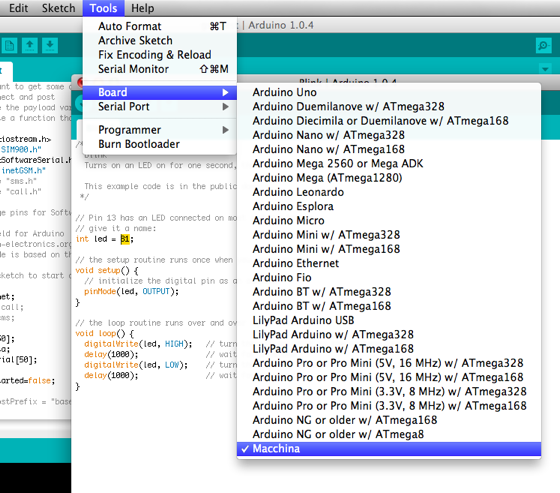This screenshot has width=560, height=493.
Task: Open the Sketch menu
Action: pos(59,8)
